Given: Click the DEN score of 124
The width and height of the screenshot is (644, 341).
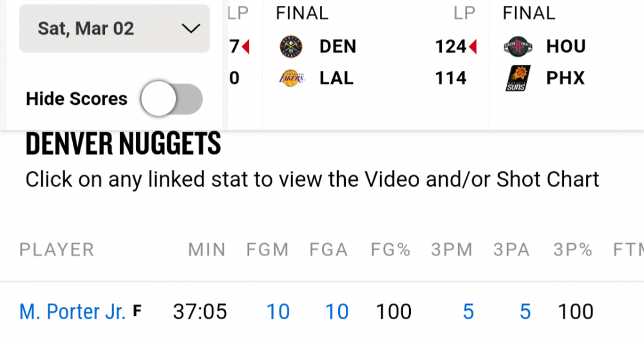Looking at the screenshot, I should click(x=450, y=47).
